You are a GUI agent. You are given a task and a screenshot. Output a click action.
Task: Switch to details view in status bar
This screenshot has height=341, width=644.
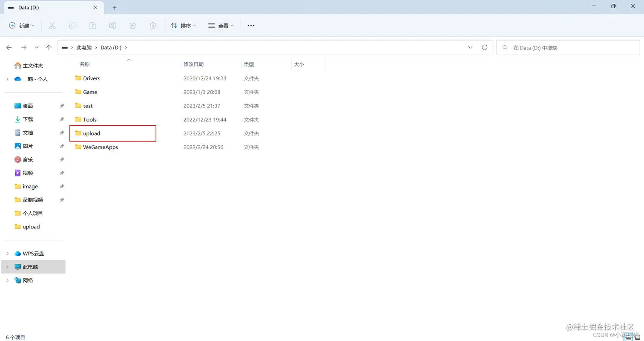pyautogui.click(x=628, y=337)
